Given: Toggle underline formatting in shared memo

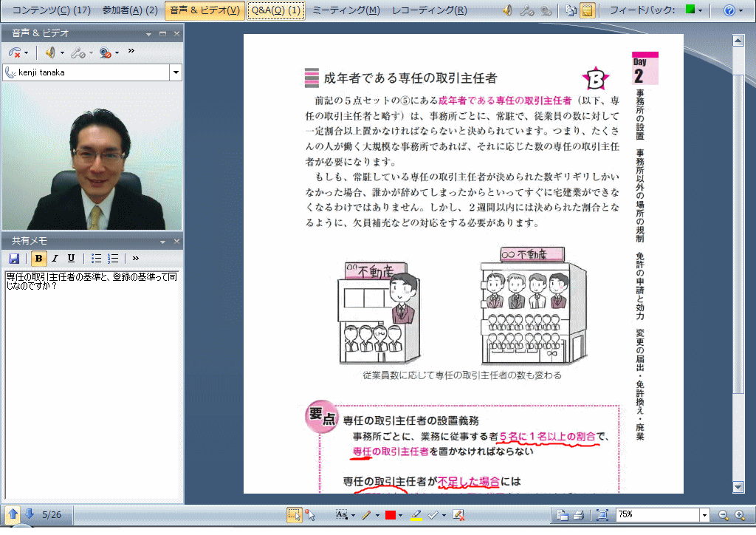Looking at the screenshot, I should click(x=71, y=259).
